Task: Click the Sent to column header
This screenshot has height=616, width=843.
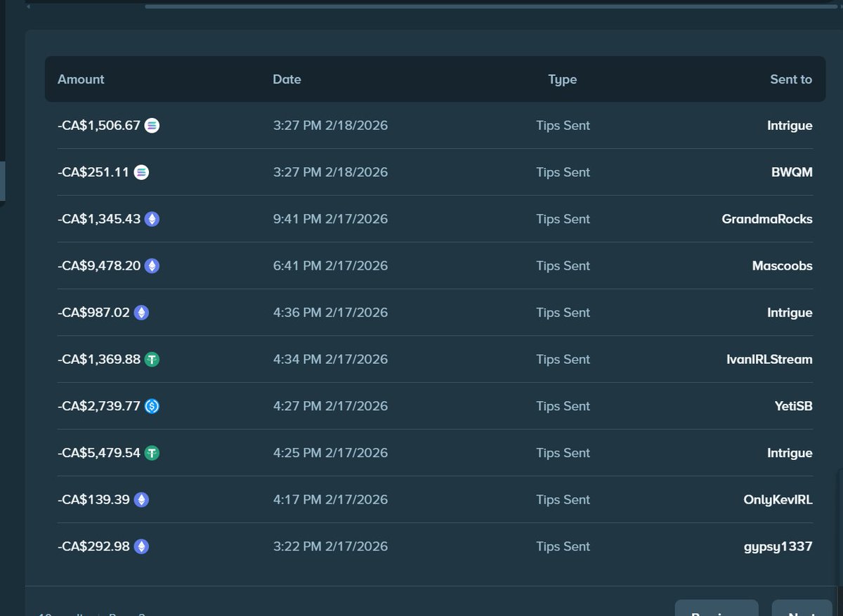Action: coord(790,79)
